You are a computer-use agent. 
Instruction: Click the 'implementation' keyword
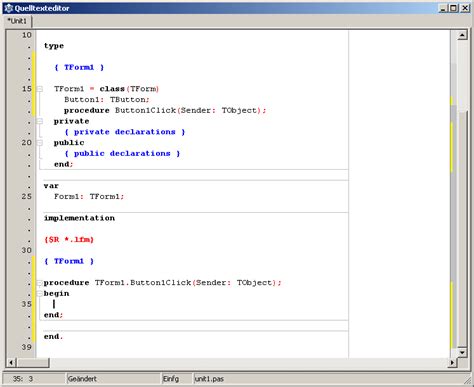(79, 218)
